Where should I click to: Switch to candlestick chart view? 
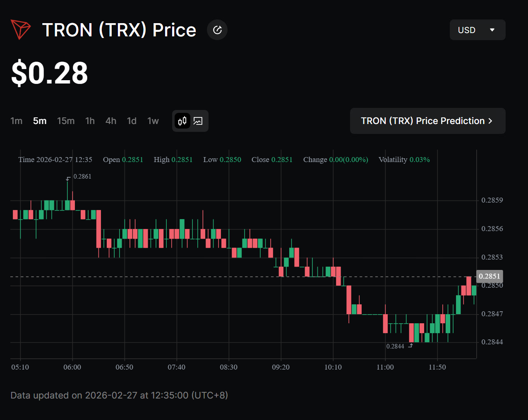(x=182, y=121)
